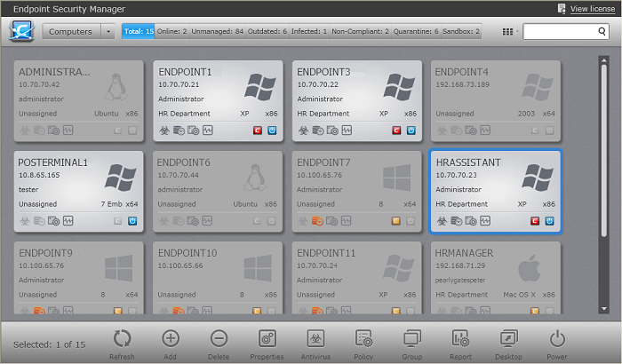
Task: Open the Report tool icon
Action: click(x=460, y=339)
